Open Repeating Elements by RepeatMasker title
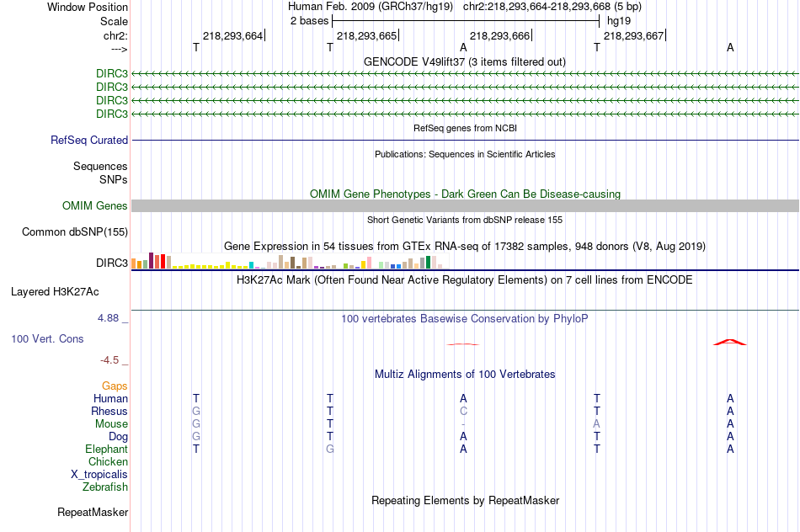Viewport: 800px width, 532px height. (465, 501)
